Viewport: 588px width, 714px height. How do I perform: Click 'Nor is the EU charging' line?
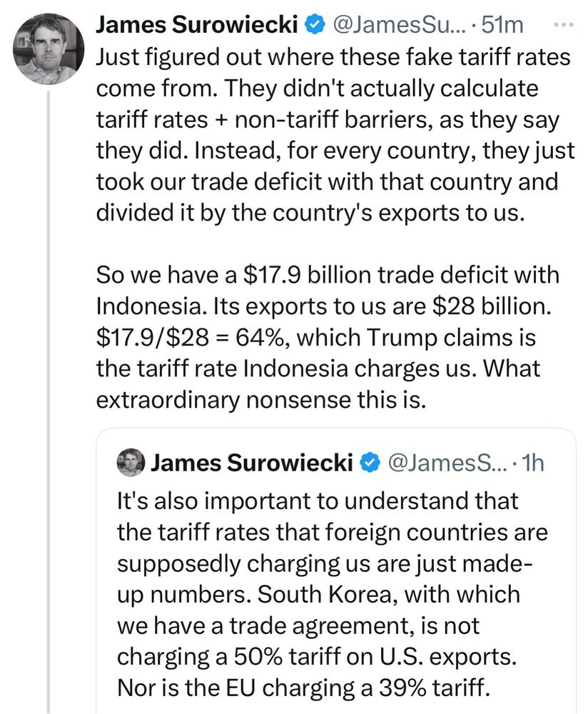pyautogui.click(x=303, y=688)
